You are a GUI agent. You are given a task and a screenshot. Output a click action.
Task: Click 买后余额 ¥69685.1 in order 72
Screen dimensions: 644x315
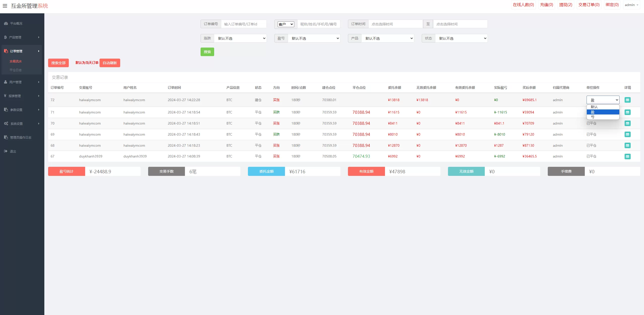click(530, 100)
